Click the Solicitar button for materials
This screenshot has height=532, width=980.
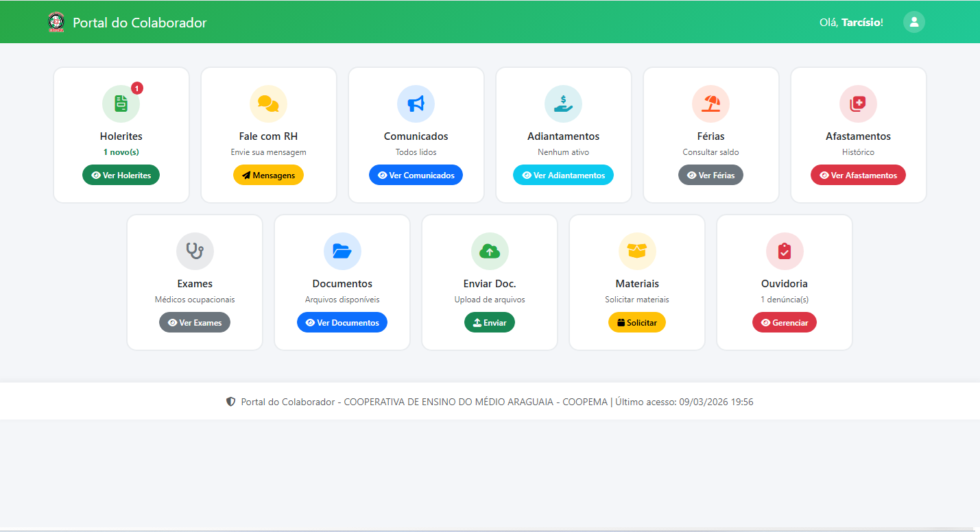pyautogui.click(x=637, y=322)
